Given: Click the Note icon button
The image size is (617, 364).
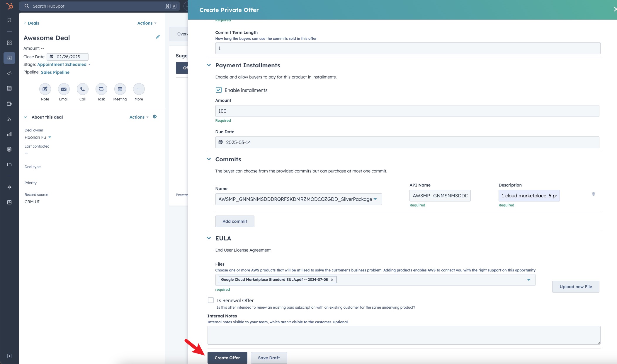Looking at the screenshot, I should (x=45, y=89).
